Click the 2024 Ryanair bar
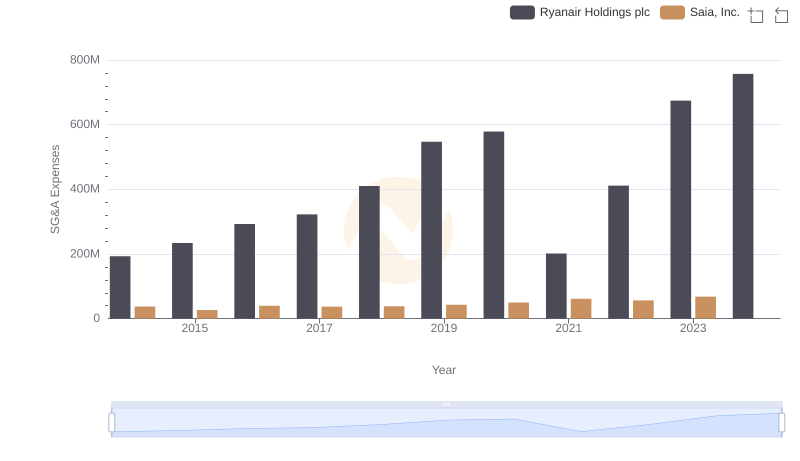800x461 pixels. point(743,196)
